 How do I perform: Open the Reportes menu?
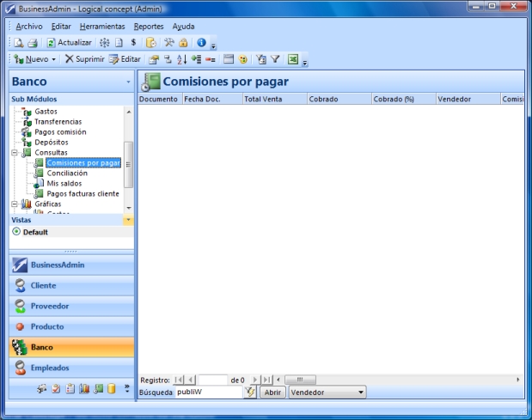148,27
